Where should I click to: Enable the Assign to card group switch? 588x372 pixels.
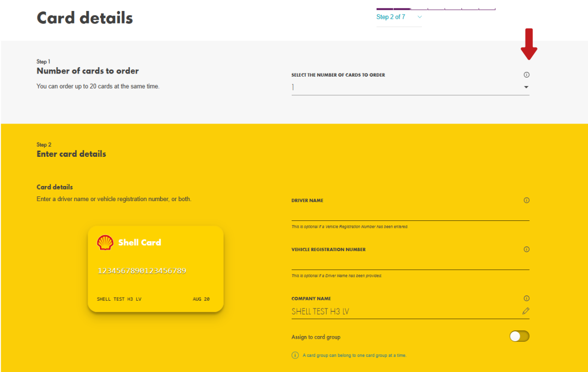(x=519, y=336)
